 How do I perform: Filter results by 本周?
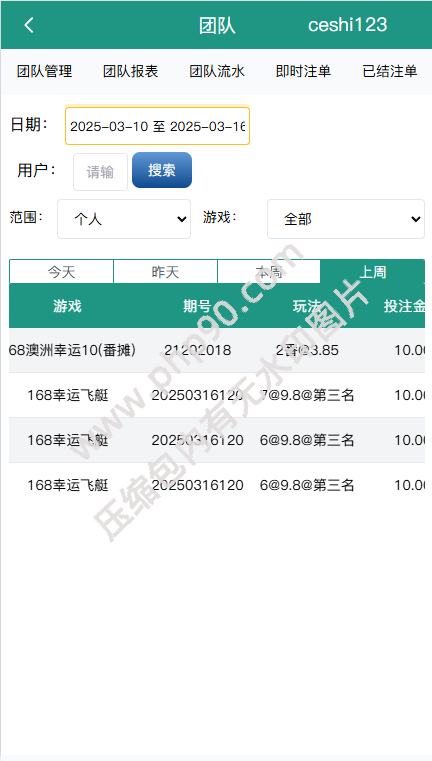point(269,272)
